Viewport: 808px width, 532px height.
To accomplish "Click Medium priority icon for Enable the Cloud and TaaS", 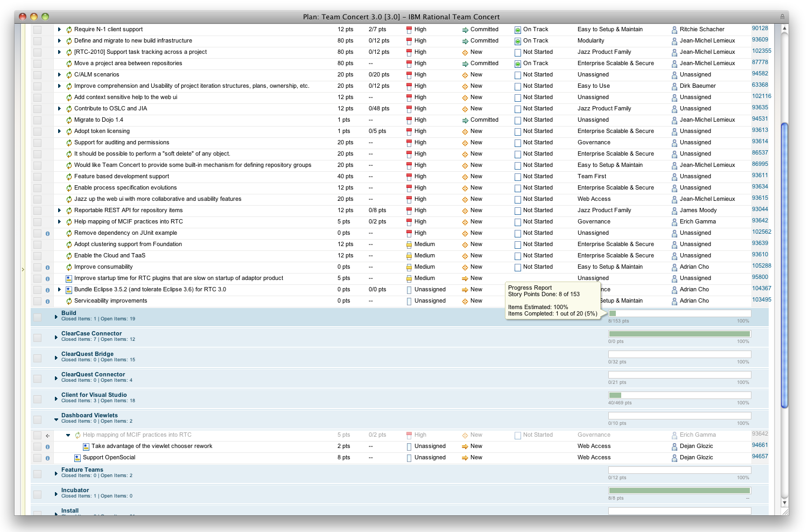I will pos(409,256).
